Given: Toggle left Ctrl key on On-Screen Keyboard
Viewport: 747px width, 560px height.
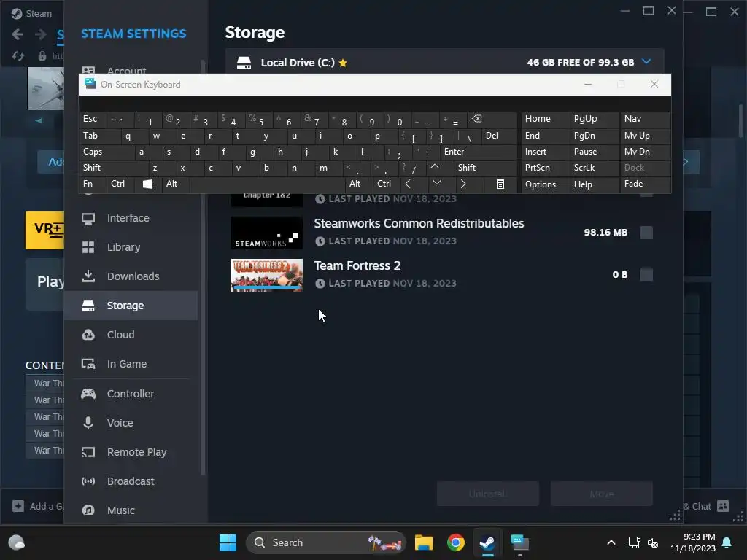Looking at the screenshot, I should coord(120,184).
